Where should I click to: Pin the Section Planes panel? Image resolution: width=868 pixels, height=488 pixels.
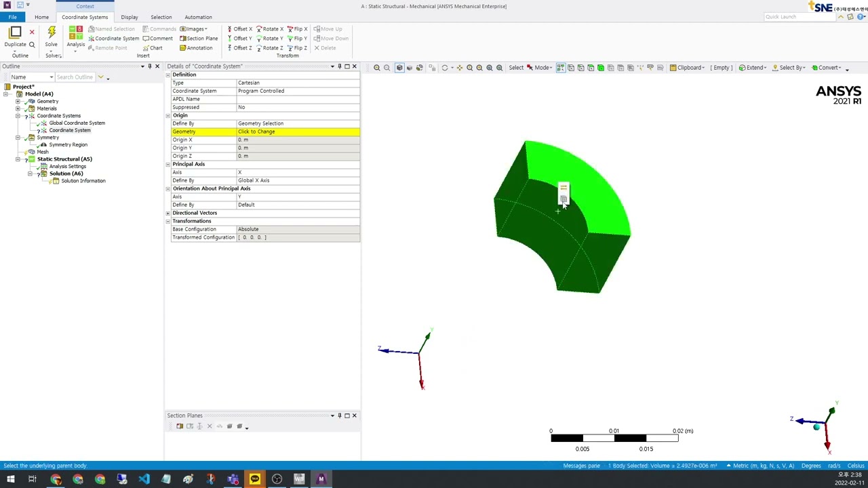click(x=340, y=415)
